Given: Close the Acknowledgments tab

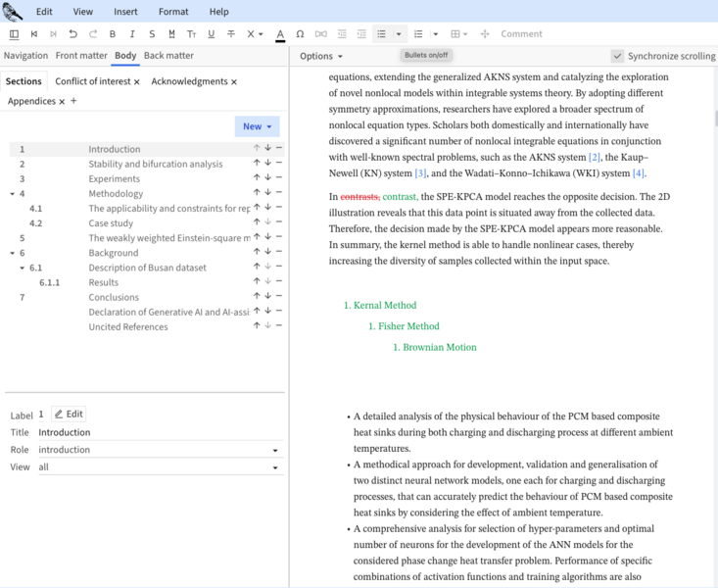Looking at the screenshot, I should (234, 82).
